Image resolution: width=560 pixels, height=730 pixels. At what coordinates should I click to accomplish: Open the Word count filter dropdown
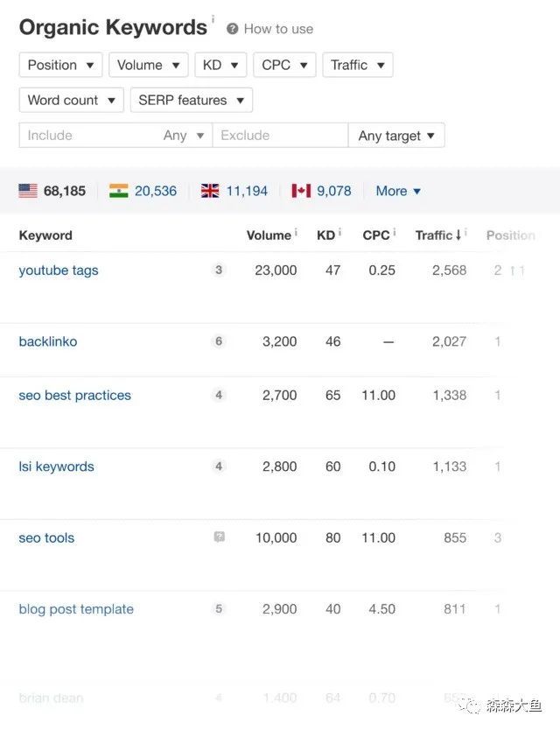point(71,100)
